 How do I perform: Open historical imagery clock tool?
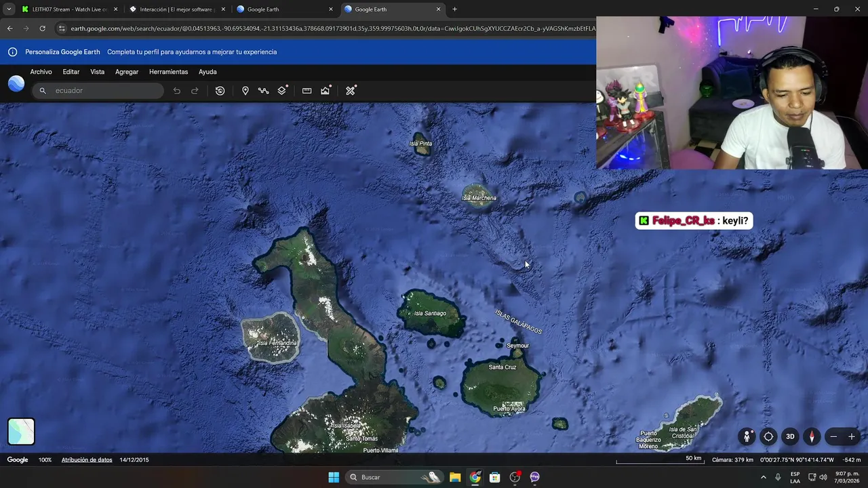tap(220, 91)
